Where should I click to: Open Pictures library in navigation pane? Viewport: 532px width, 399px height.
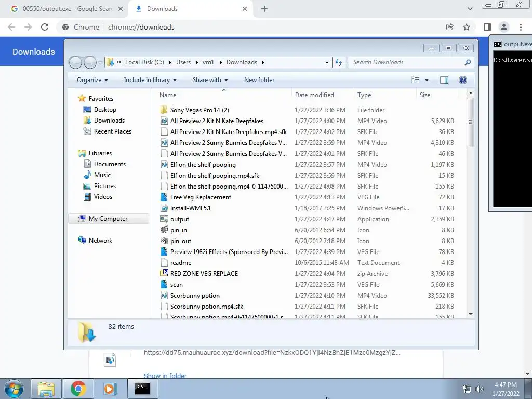(x=105, y=186)
